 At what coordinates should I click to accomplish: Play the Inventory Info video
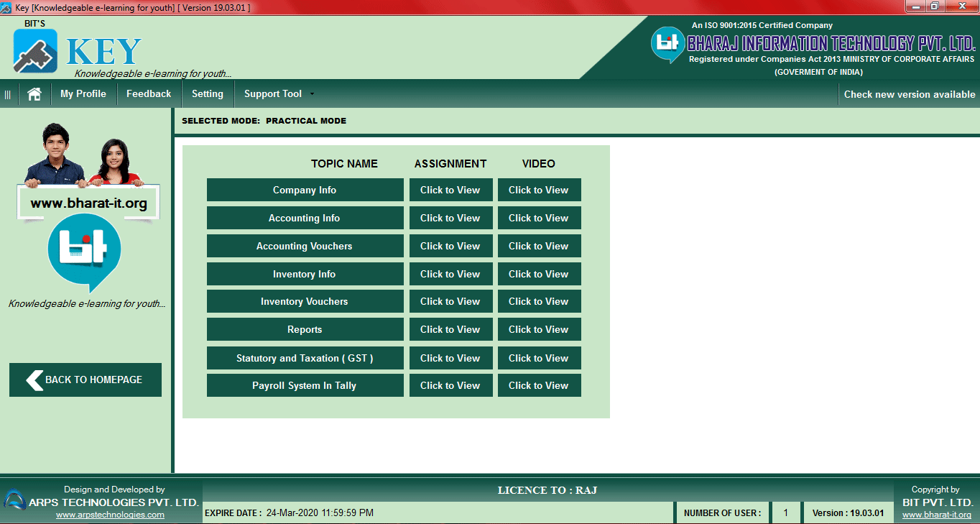(x=540, y=274)
